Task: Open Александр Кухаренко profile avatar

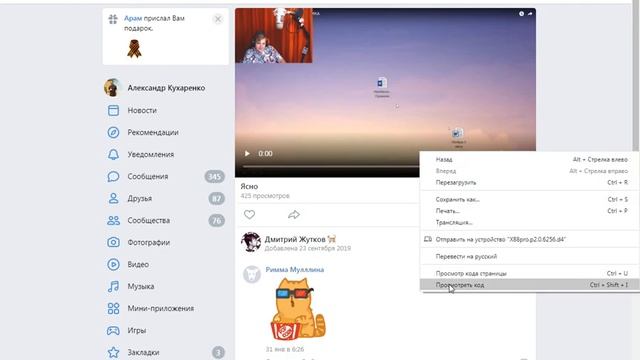Action: [112, 88]
